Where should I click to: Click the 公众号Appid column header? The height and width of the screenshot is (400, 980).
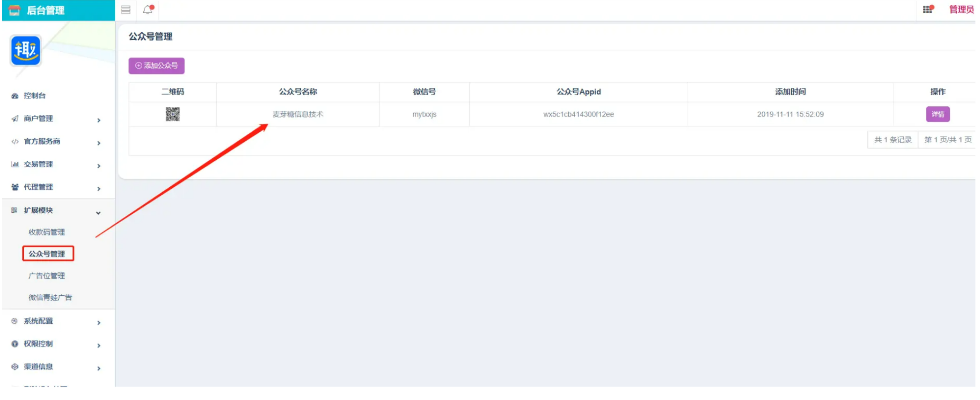[579, 92]
